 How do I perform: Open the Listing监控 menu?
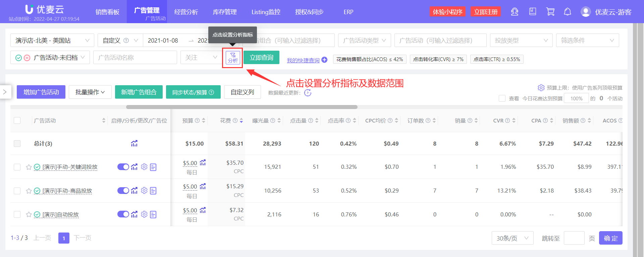coord(266,12)
